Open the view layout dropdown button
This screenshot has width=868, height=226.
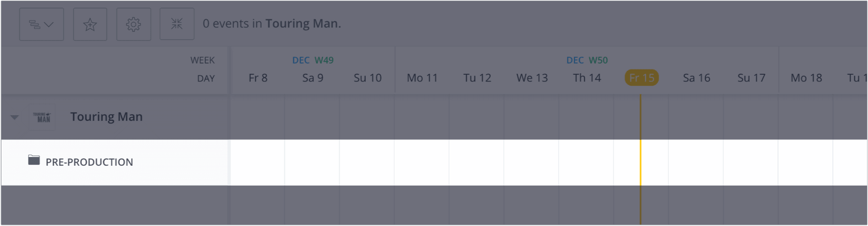(x=41, y=24)
